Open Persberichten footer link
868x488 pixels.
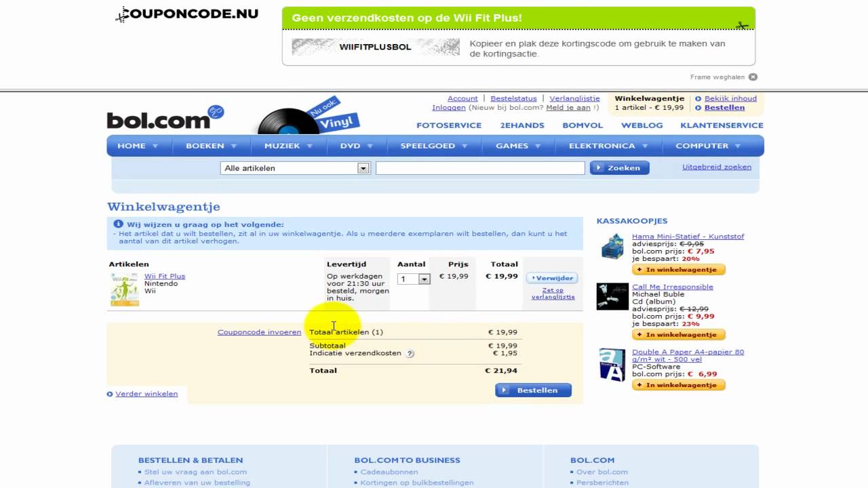602,483
